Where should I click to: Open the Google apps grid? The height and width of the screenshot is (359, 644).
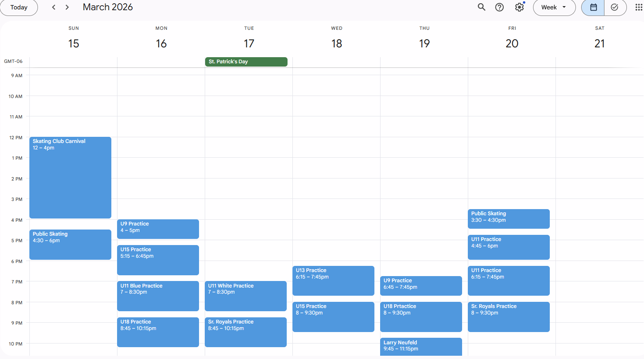638,7
